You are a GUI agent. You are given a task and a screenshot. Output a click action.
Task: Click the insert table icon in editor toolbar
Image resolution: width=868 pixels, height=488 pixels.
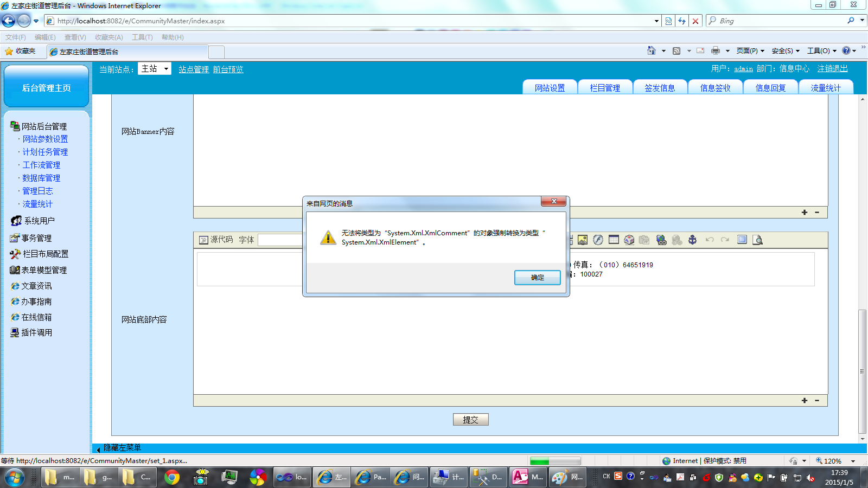pos(614,240)
